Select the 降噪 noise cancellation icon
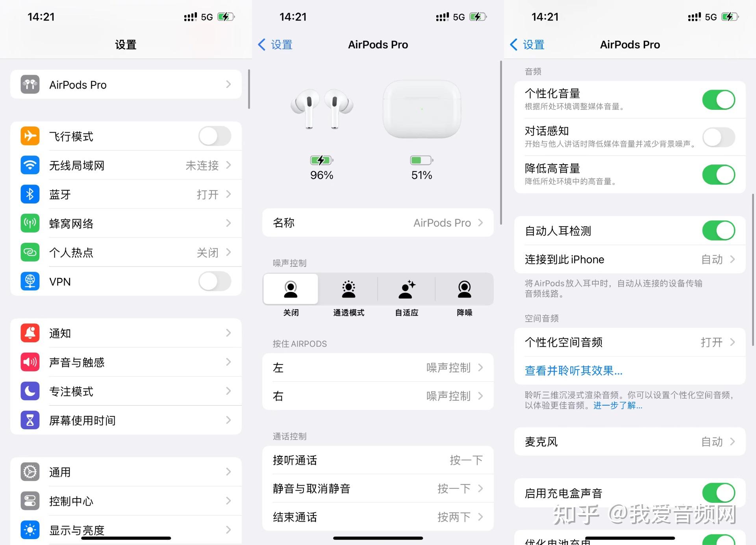This screenshot has width=756, height=545. coord(464,289)
